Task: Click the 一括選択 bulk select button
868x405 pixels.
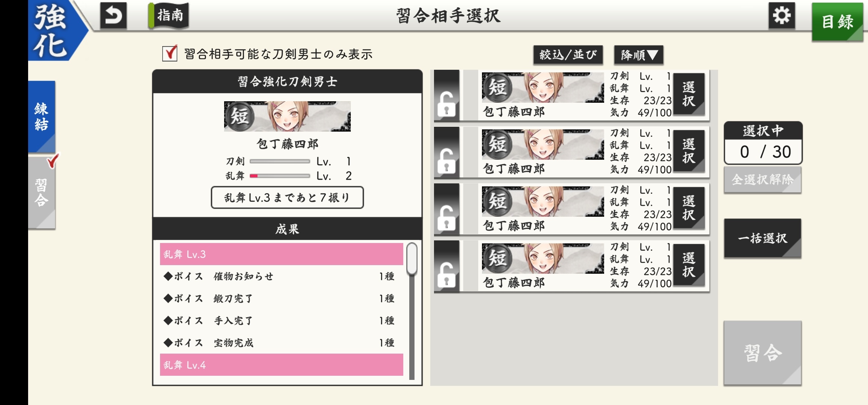Action: 762,238
